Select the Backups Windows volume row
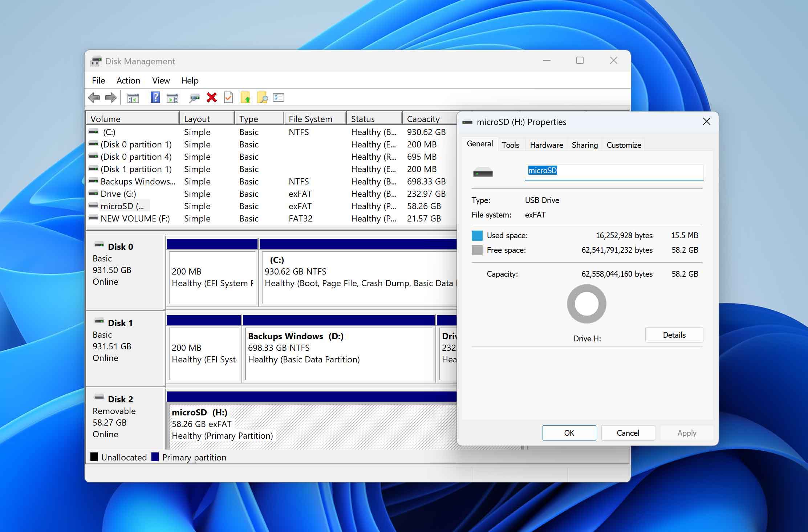This screenshot has width=808, height=532. (271, 182)
